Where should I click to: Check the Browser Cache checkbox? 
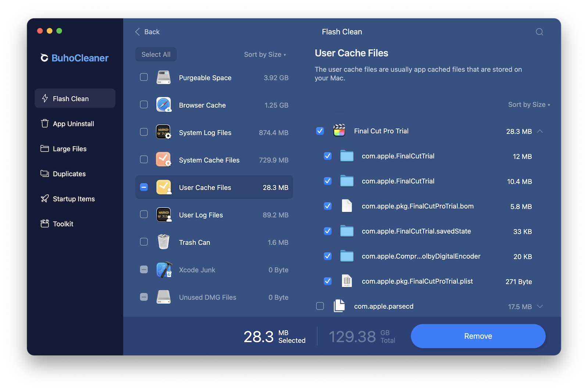click(144, 105)
